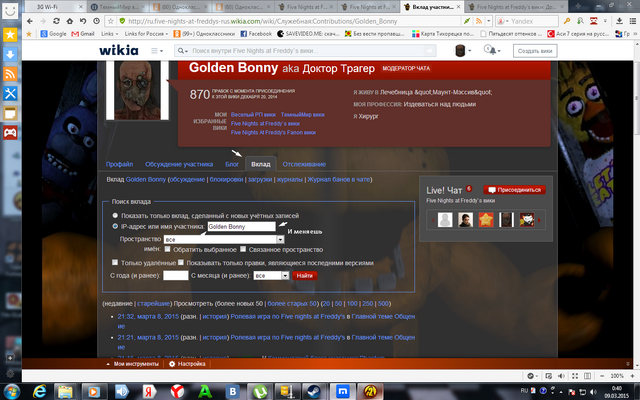Open the 'Весёлый РП вики' favorite wiki link
Image resolution: width=640 pixels, height=400 pixels.
pyautogui.click(x=253, y=115)
